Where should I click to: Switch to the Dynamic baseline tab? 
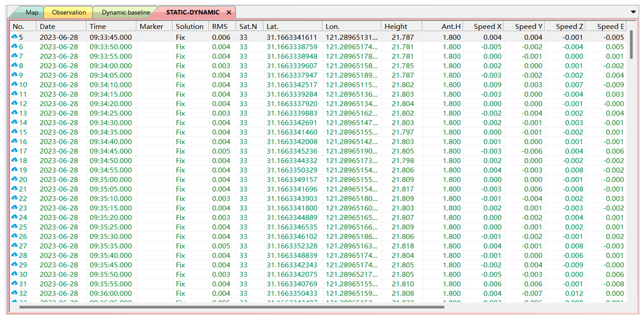tap(126, 13)
